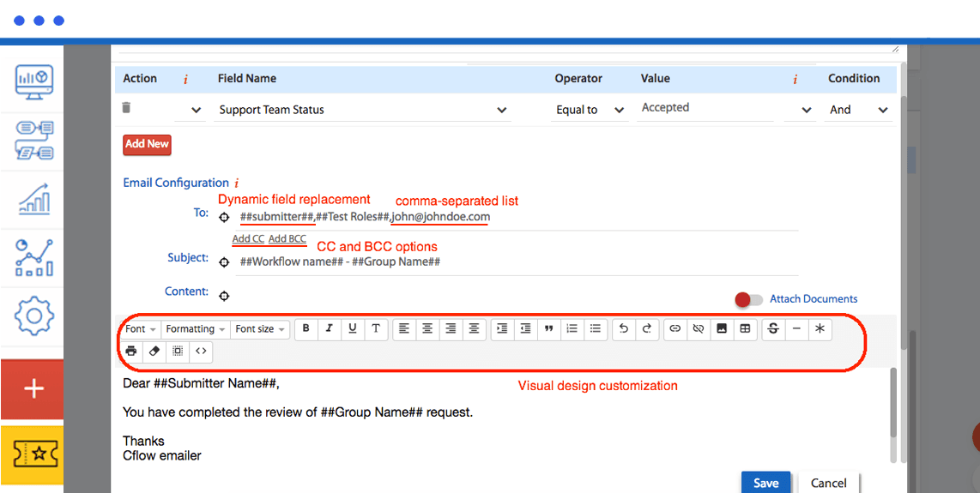Click the insert link icon
Image resolution: width=980 pixels, height=493 pixels.
click(675, 328)
